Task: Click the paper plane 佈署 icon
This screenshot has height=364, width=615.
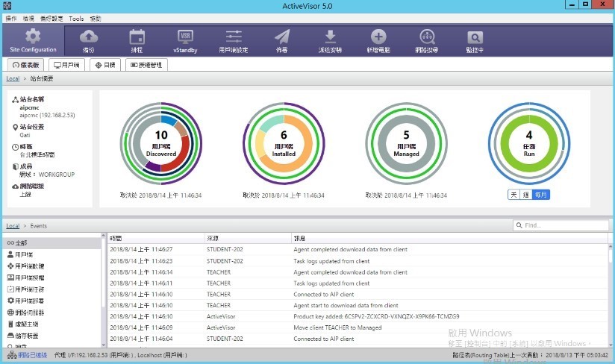Action: tap(281, 37)
